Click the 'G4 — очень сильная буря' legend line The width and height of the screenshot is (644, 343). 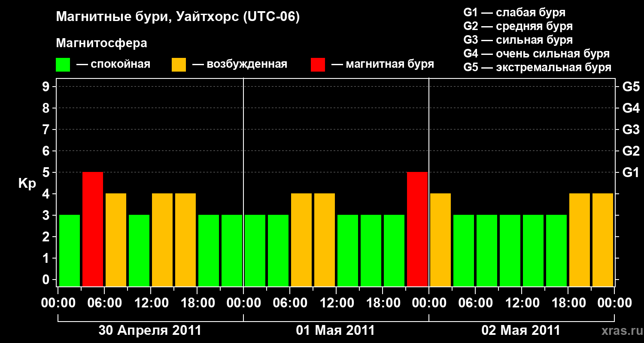click(x=537, y=54)
